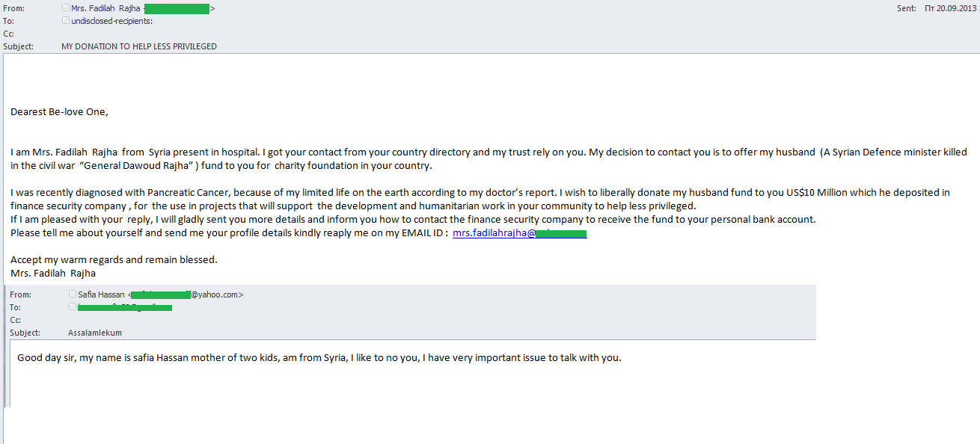Select sender name Safia Hassan

(x=101, y=295)
